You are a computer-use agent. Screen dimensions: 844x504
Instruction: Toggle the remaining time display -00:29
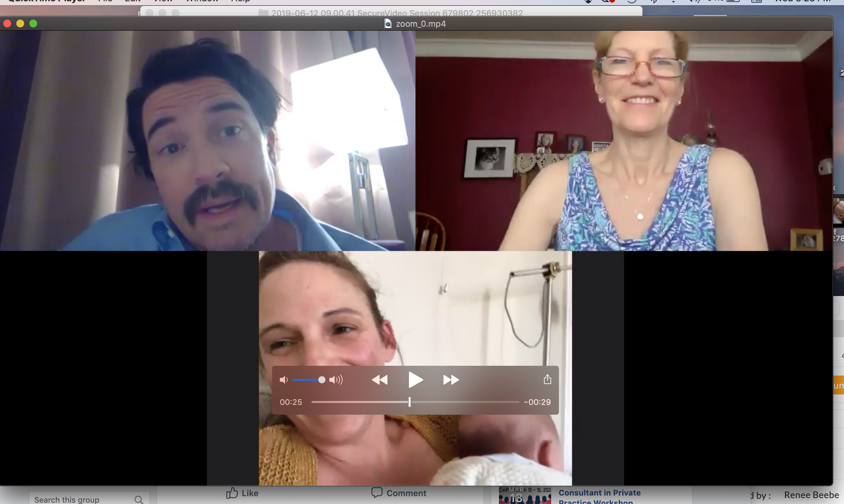click(x=537, y=402)
